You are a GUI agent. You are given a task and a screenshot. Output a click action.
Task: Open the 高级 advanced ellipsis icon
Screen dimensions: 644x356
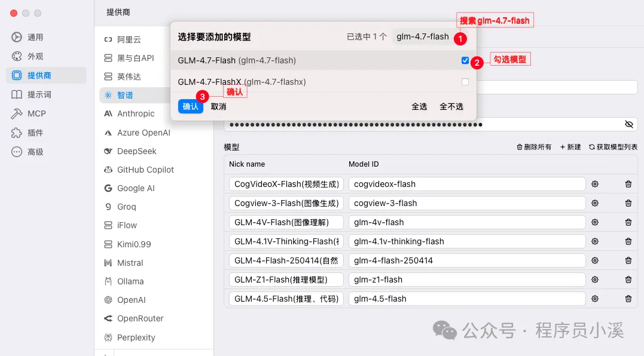(x=16, y=152)
